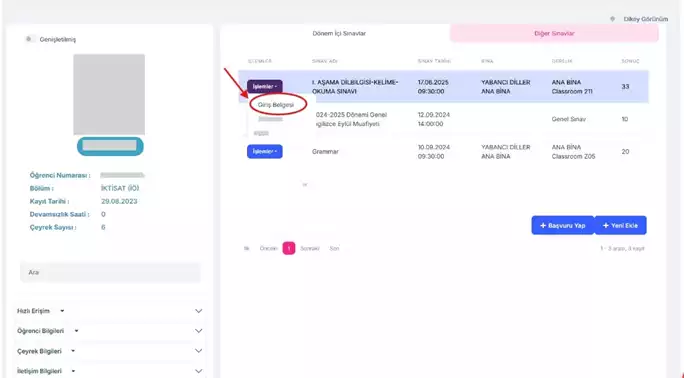Image resolution: width=684 pixels, height=378 pixels.
Task: Click the student profile photo placeholder
Action: click(x=109, y=94)
